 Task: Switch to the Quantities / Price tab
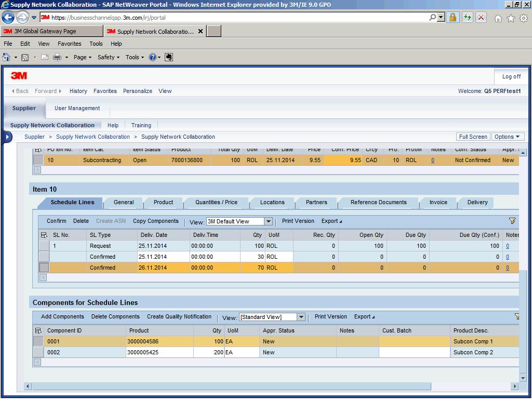click(x=216, y=202)
